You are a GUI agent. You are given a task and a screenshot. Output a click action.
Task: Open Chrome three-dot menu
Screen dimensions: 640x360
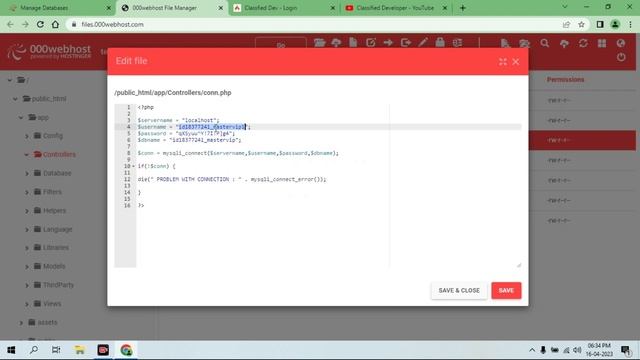pyautogui.click(x=630, y=24)
